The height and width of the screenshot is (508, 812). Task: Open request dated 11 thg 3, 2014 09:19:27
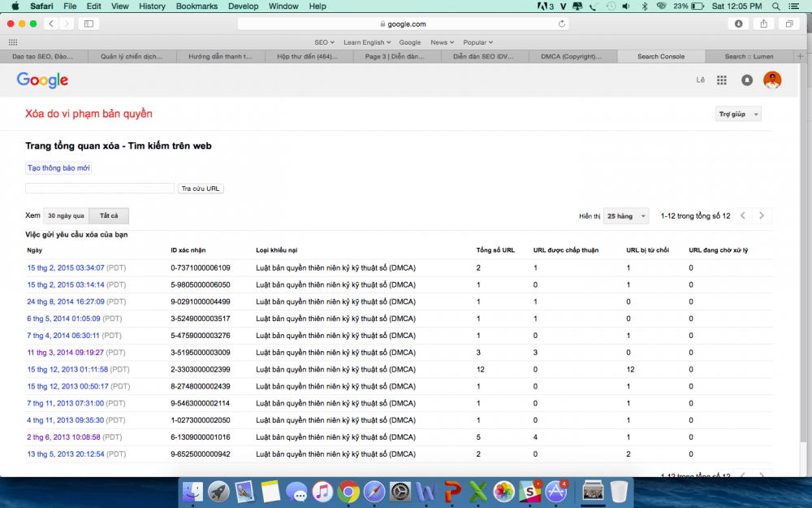click(x=65, y=353)
